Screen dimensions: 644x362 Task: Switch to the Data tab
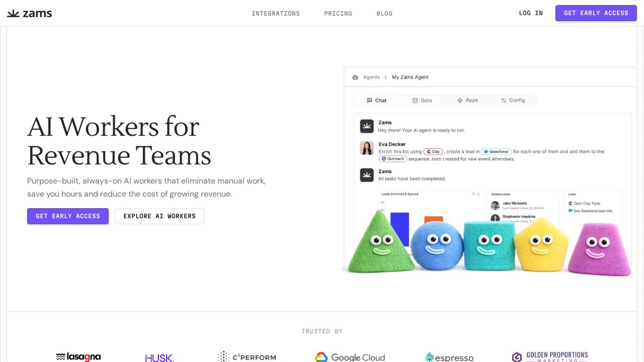422,101
